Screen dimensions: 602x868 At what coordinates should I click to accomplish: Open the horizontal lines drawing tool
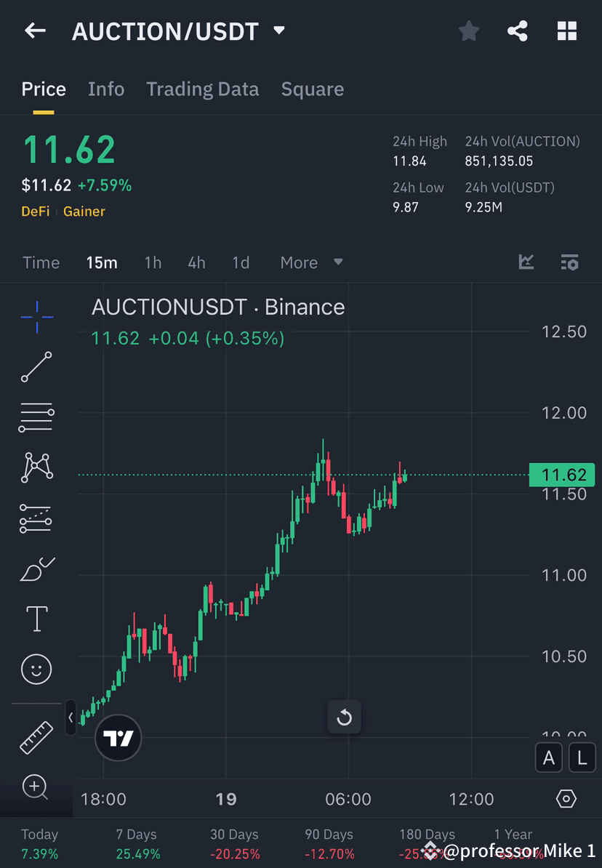pyautogui.click(x=36, y=417)
